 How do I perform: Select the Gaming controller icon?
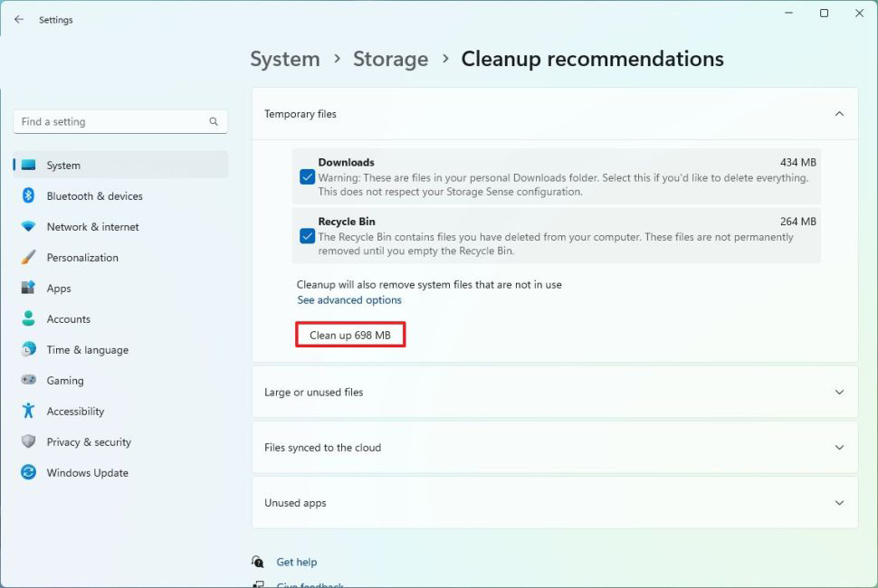click(x=28, y=381)
